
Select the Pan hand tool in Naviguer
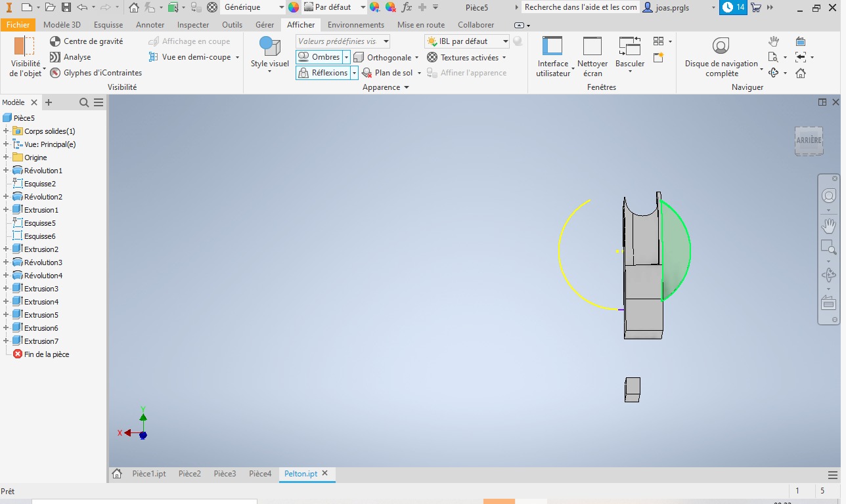pos(774,41)
